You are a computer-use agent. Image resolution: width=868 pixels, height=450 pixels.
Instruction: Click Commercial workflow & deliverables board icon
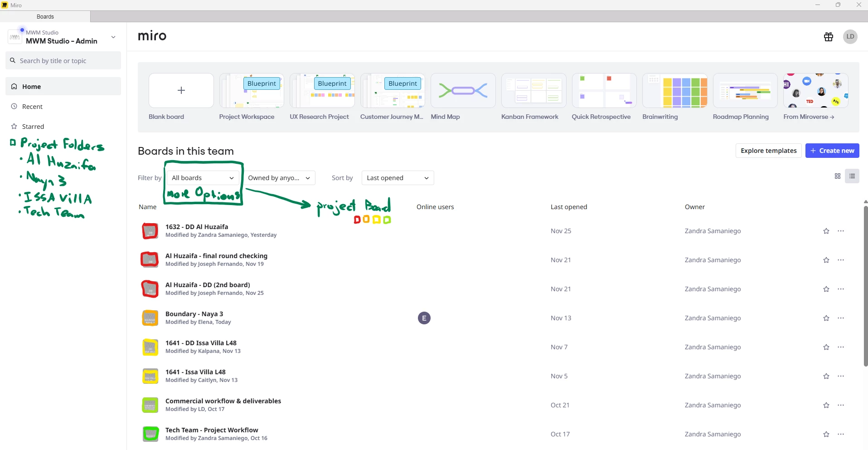pos(150,405)
